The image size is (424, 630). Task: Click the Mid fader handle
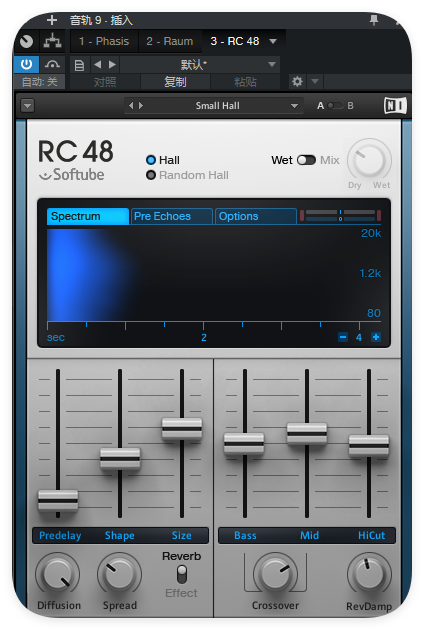[x=307, y=434]
